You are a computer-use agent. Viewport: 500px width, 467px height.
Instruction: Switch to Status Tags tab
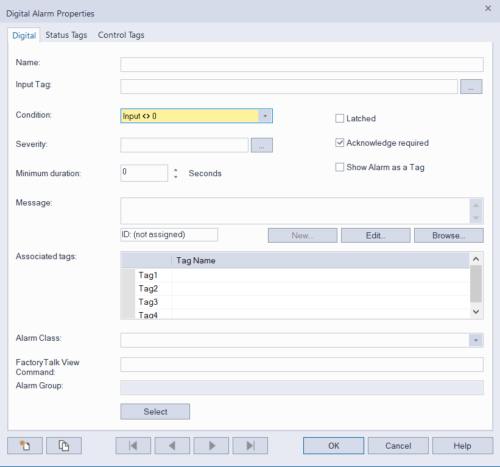66,35
